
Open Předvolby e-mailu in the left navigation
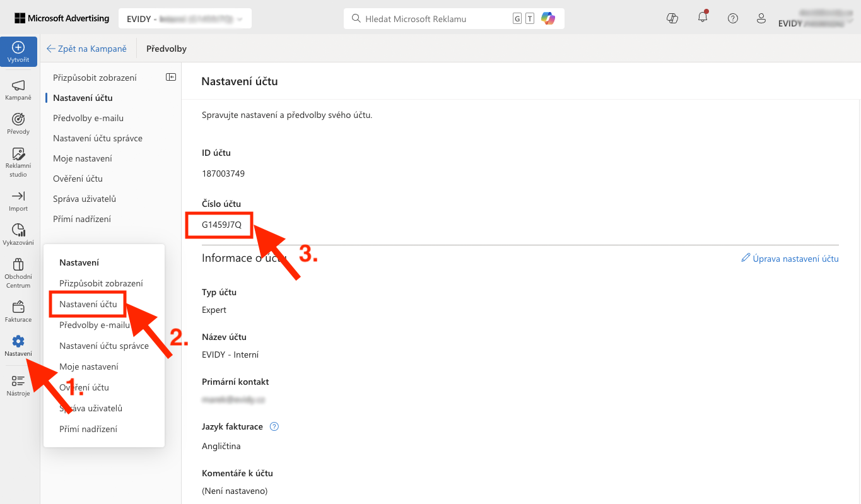tap(88, 118)
